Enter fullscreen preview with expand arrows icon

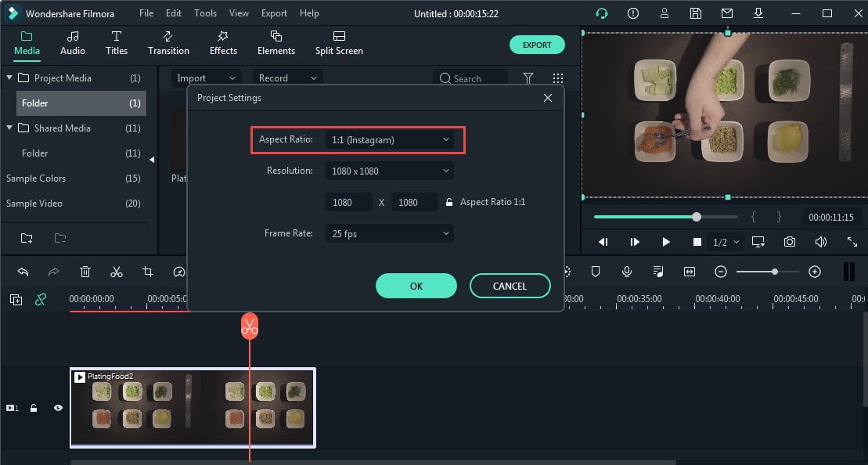852,242
